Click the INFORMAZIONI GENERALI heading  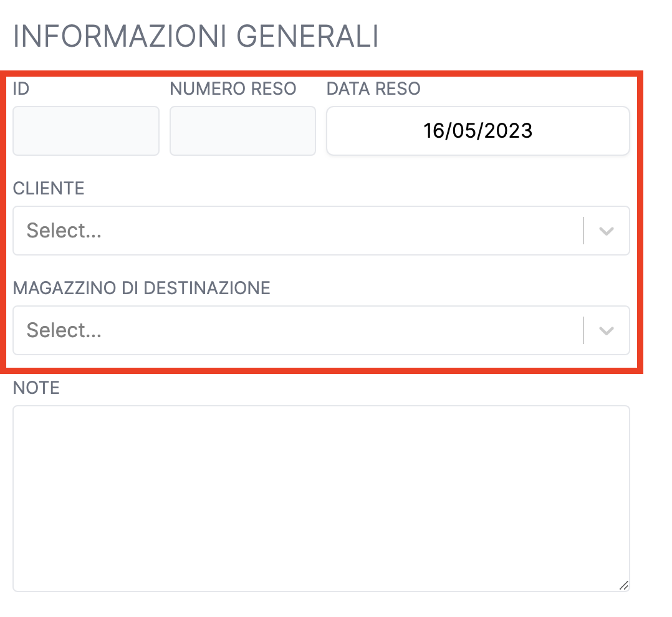(196, 36)
